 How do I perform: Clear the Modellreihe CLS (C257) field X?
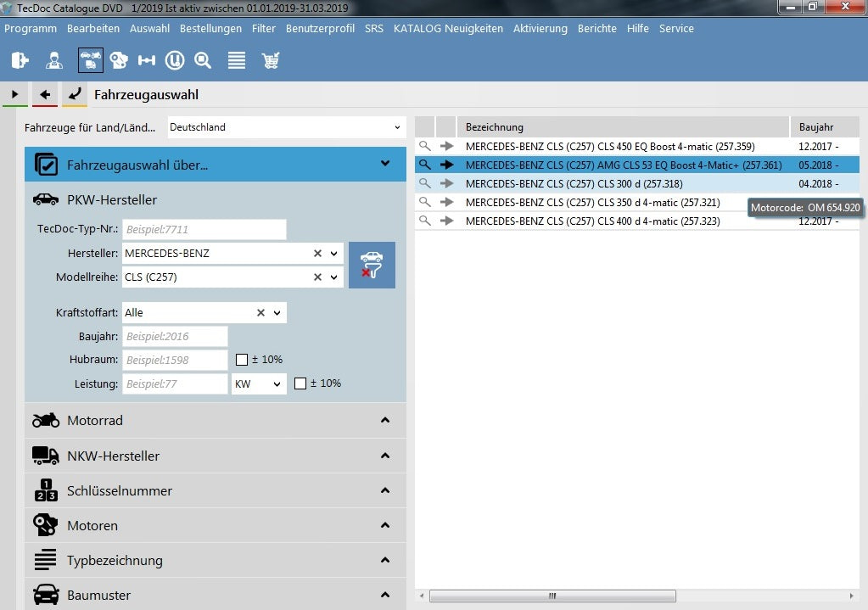coord(317,277)
